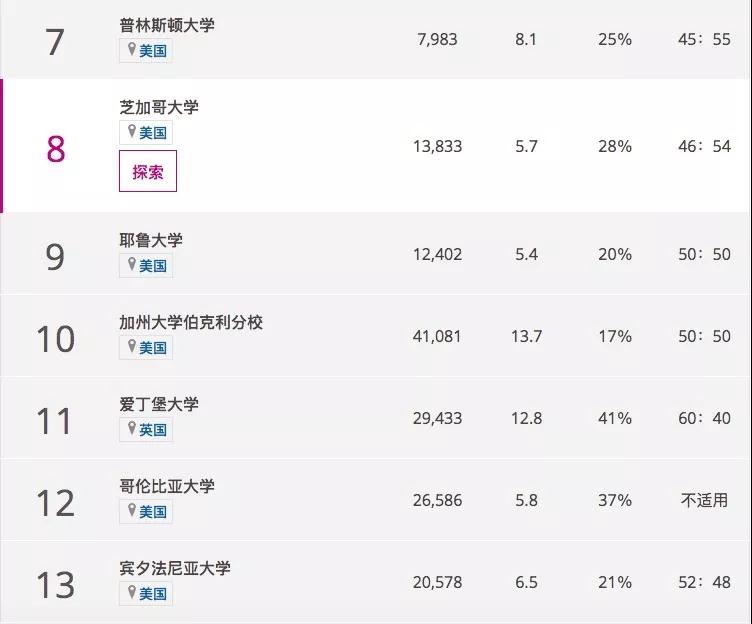Viewport: 752px width, 624px height.
Task: Click location pin icon under 宾夕法尼亚大学
Action: tap(130, 593)
